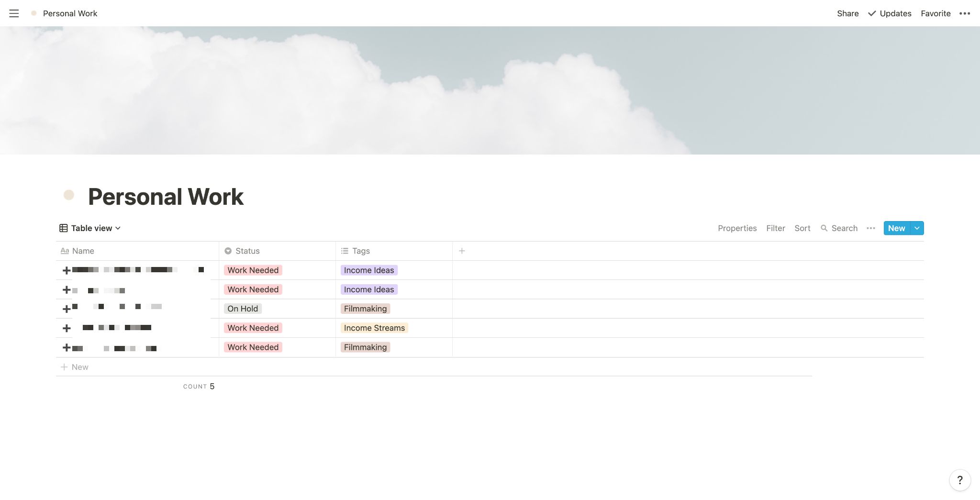The image size is (980, 500).
Task: Open the database view options ellipsis
Action: coord(871,228)
